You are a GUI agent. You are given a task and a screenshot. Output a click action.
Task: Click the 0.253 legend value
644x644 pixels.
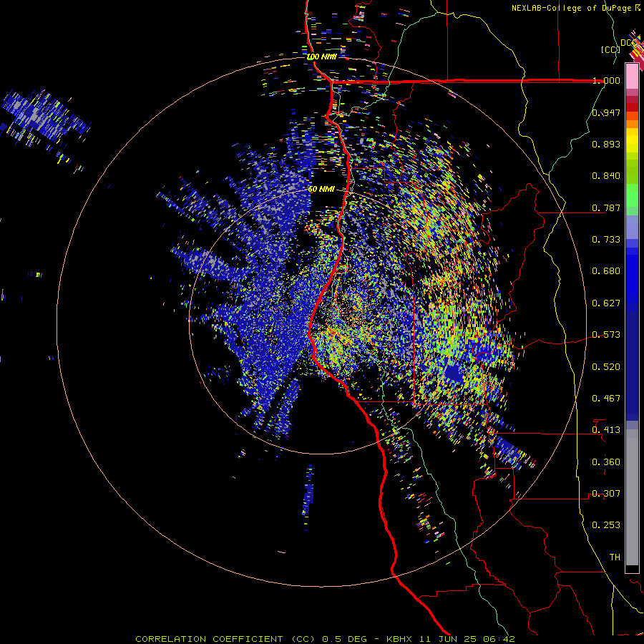tap(606, 525)
